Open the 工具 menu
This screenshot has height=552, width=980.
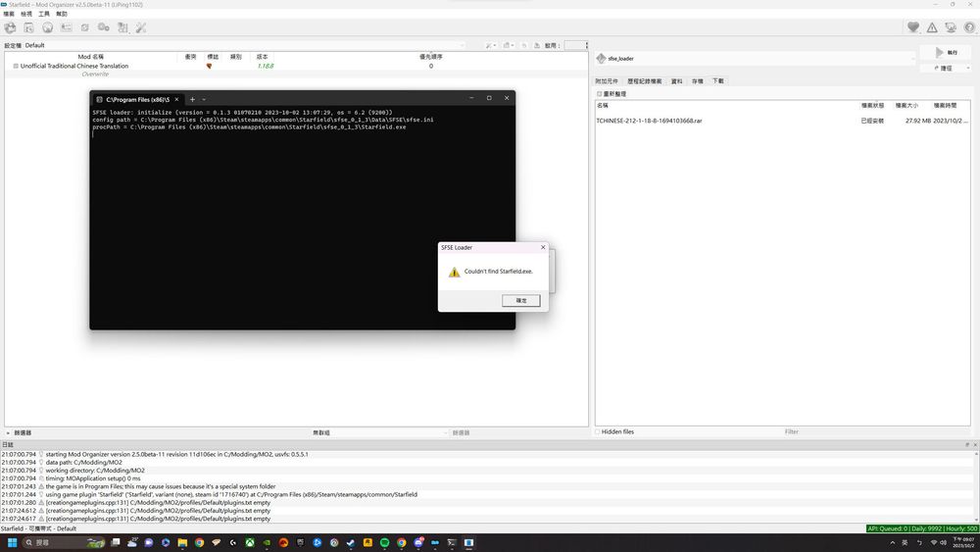(x=44, y=15)
